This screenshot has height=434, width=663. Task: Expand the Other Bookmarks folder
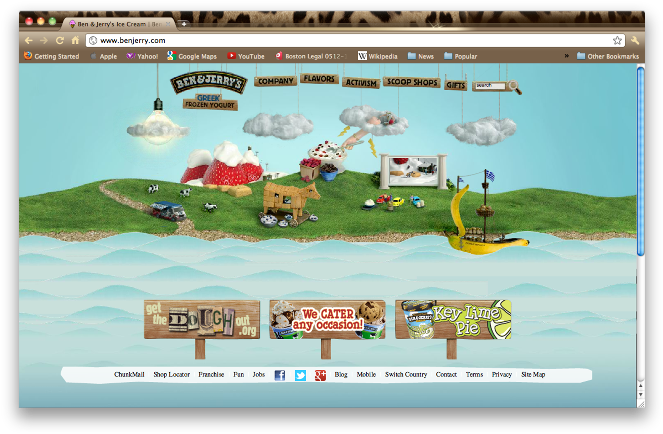pyautogui.click(x=608, y=56)
